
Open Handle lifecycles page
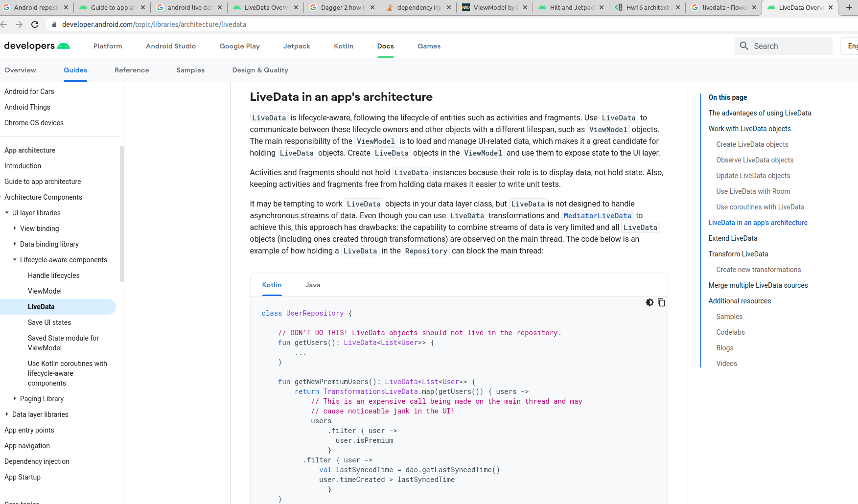[53, 275]
